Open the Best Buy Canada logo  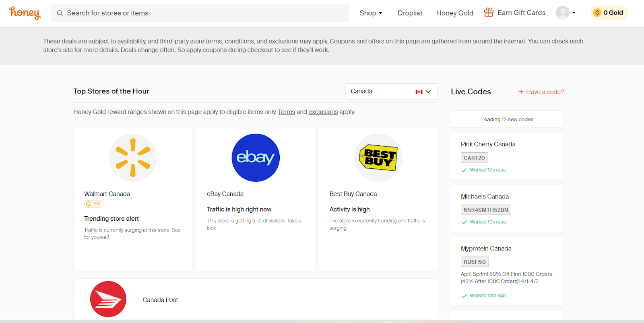pos(378,158)
